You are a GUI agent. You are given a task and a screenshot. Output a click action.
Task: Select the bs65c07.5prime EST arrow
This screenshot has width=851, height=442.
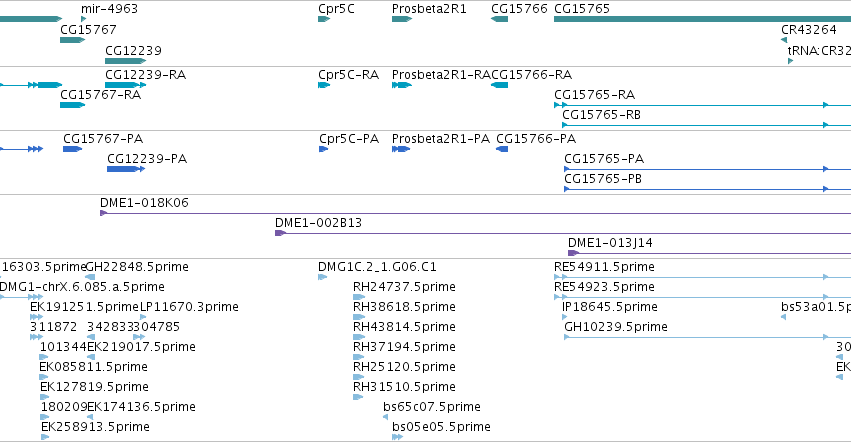(385, 417)
